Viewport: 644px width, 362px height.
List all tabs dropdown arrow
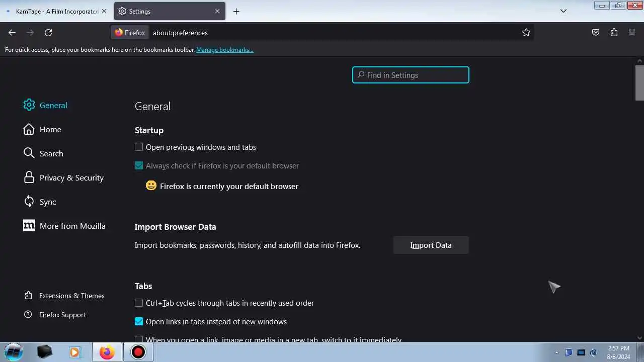[563, 11]
